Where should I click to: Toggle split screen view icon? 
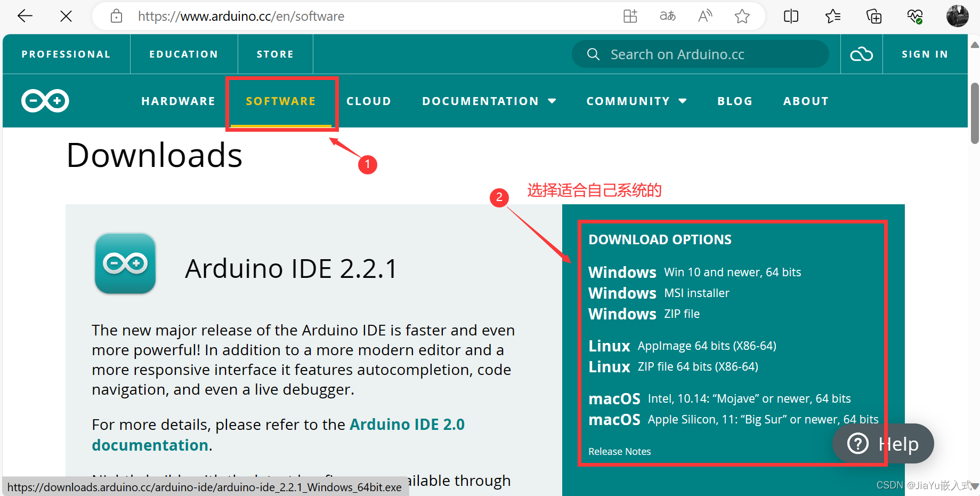[x=791, y=17]
